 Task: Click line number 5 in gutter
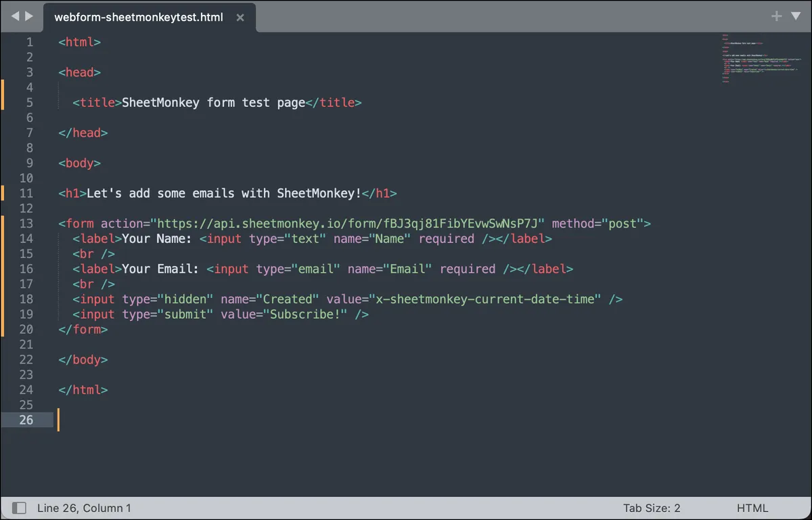point(29,103)
